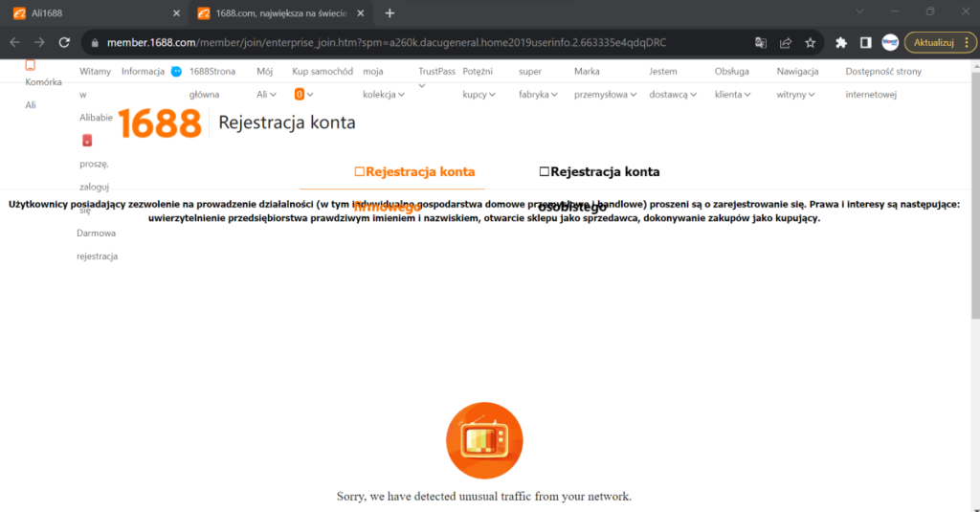The image size is (980, 512).
Task: Open the new tab plus button
Action: pyautogui.click(x=390, y=12)
